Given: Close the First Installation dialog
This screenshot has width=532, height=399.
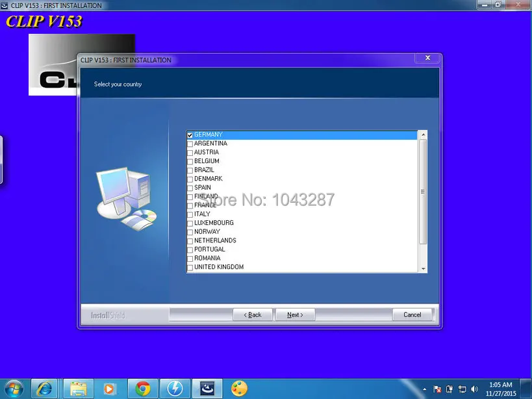Looking at the screenshot, I should click(428, 58).
